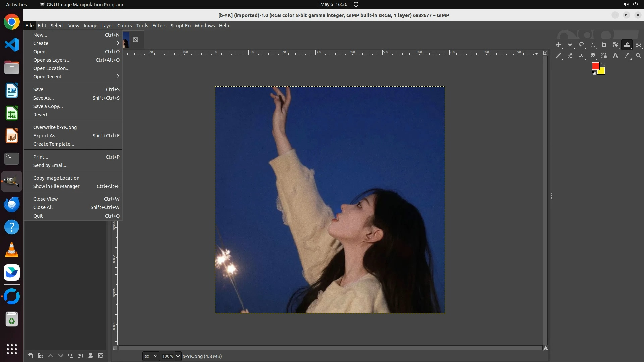
Task: Select the Free Select lasso tool
Action: (x=581, y=45)
